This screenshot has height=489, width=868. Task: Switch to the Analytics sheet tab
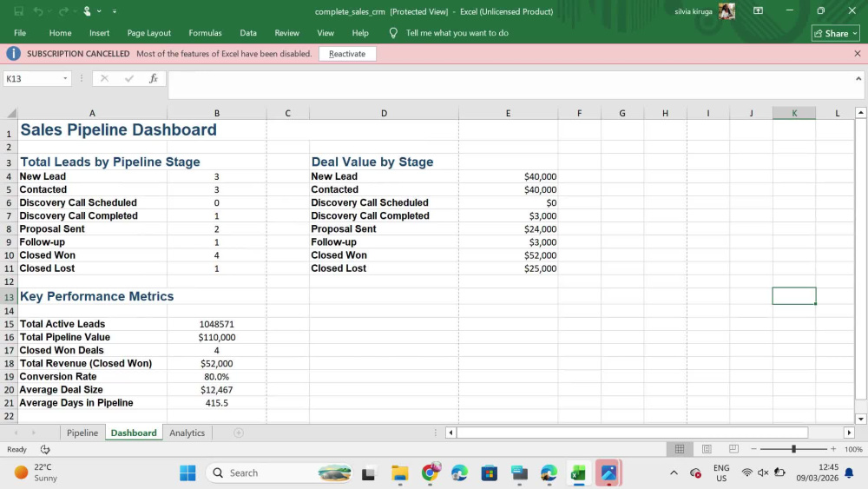pos(187,433)
